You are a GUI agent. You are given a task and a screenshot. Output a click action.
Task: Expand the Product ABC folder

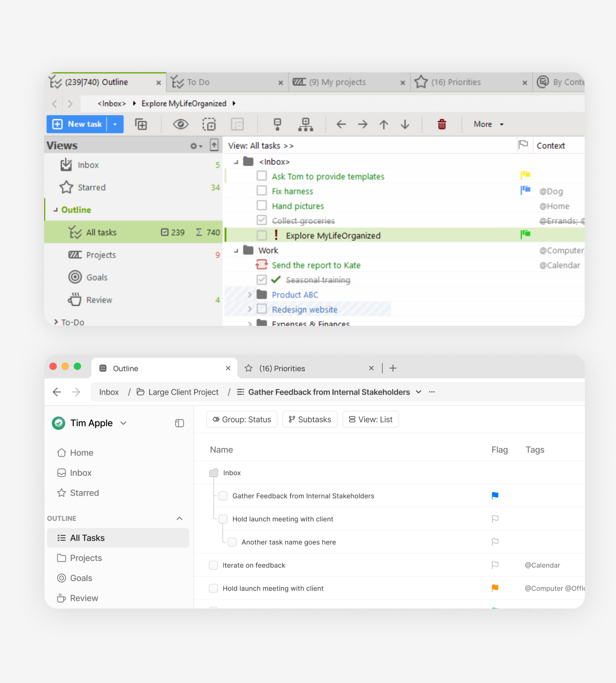point(250,294)
